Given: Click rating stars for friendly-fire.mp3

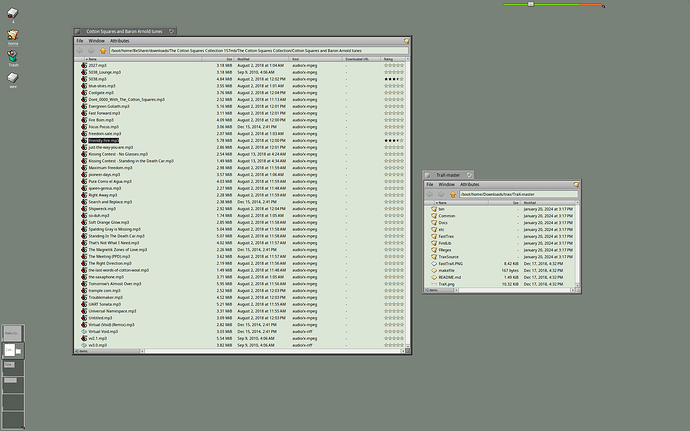Looking at the screenshot, I should pyautogui.click(x=394, y=141).
